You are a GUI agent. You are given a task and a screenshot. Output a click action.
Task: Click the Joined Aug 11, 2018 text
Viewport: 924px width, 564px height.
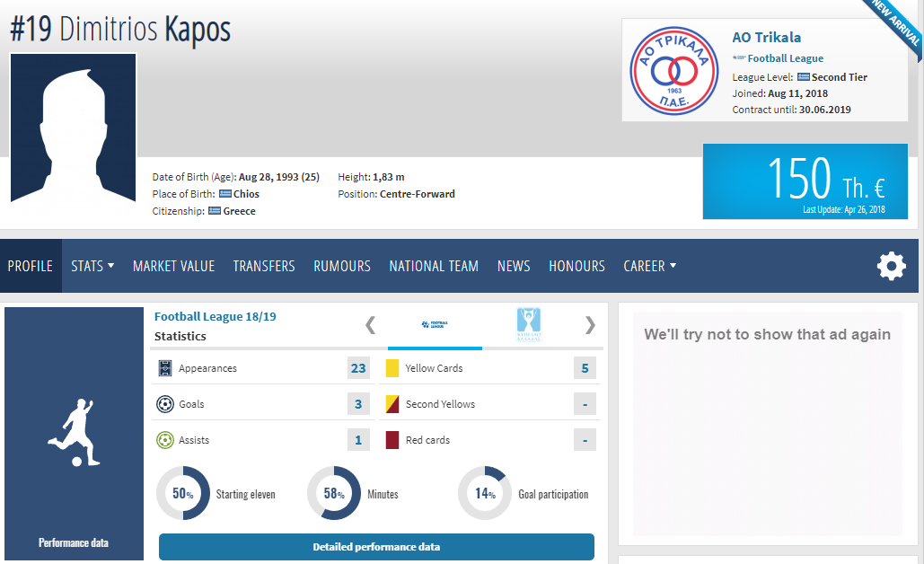[780, 93]
